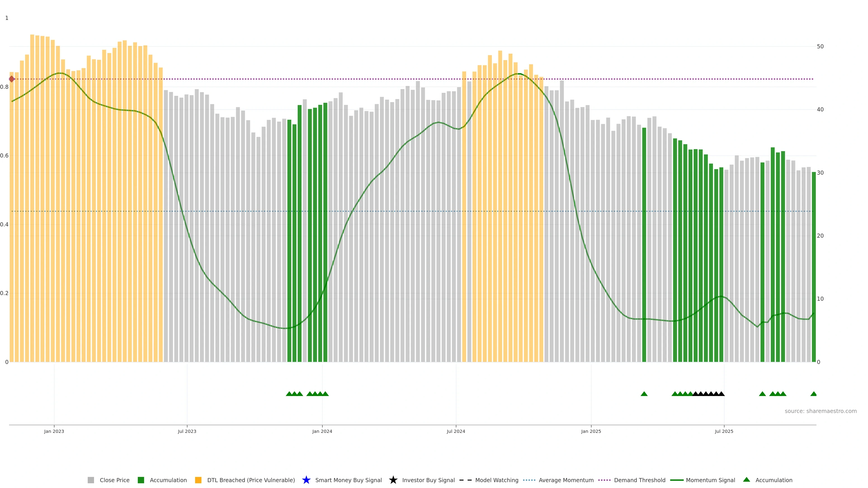The image size is (868, 488).
Task: Click the Jul 2023 axis label
Action: [187, 431]
